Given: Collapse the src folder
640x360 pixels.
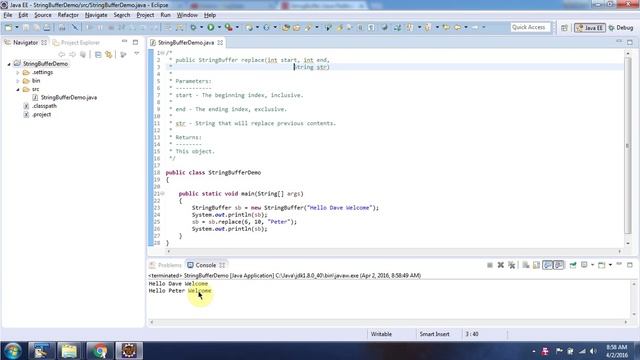Looking at the screenshot, I should (x=18, y=89).
